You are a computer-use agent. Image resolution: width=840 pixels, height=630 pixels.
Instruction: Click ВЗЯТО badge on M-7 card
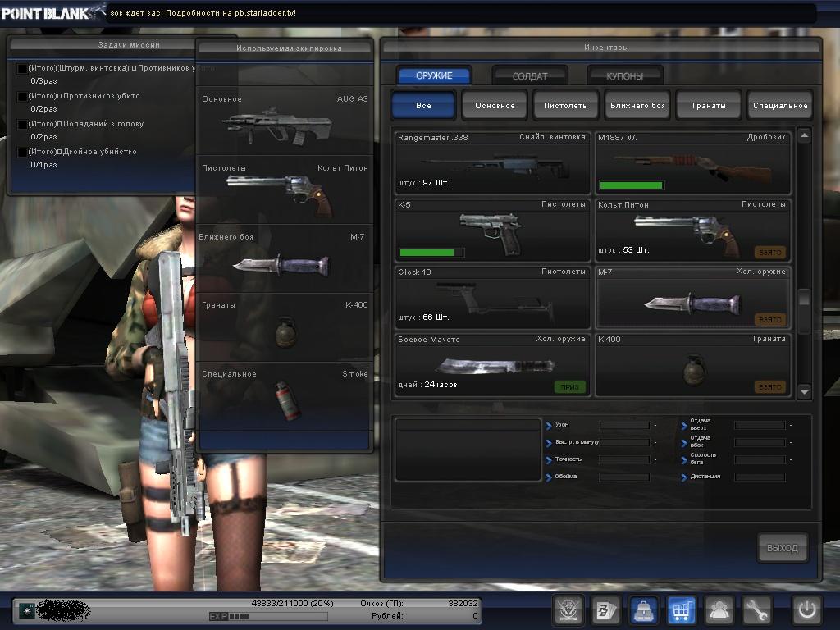(769, 319)
